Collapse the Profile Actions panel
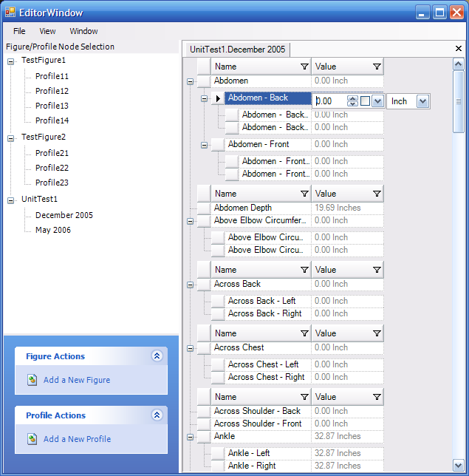The image size is (469, 476). tap(157, 415)
